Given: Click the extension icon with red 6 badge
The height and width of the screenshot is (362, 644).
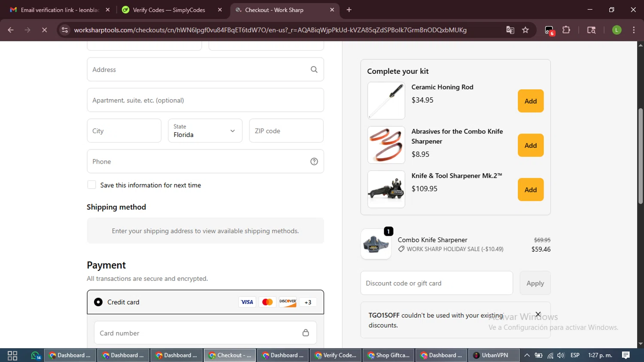Looking at the screenshot, I should (550, 30).
